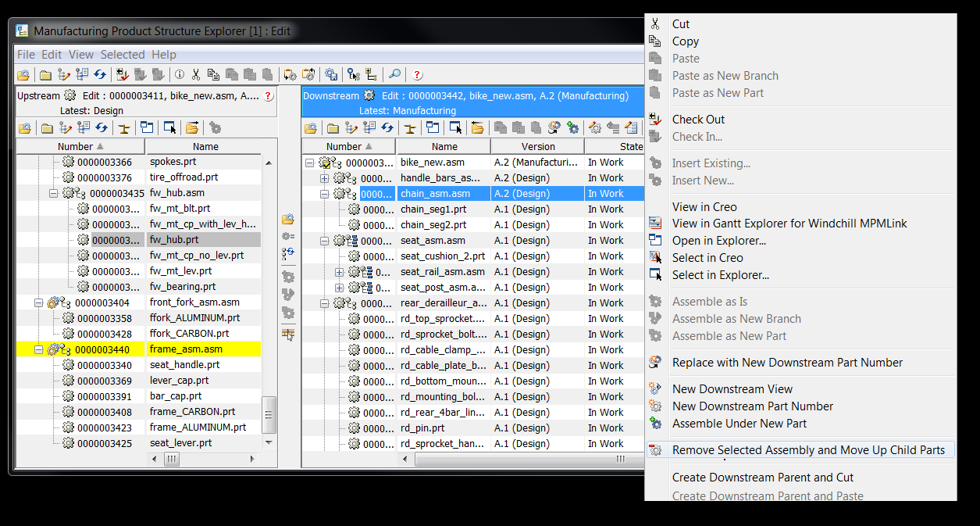This screenshot has width=980, height=526.
Task: Click Upstream vertical scrollbar down arrow
Action: point(269,442)
